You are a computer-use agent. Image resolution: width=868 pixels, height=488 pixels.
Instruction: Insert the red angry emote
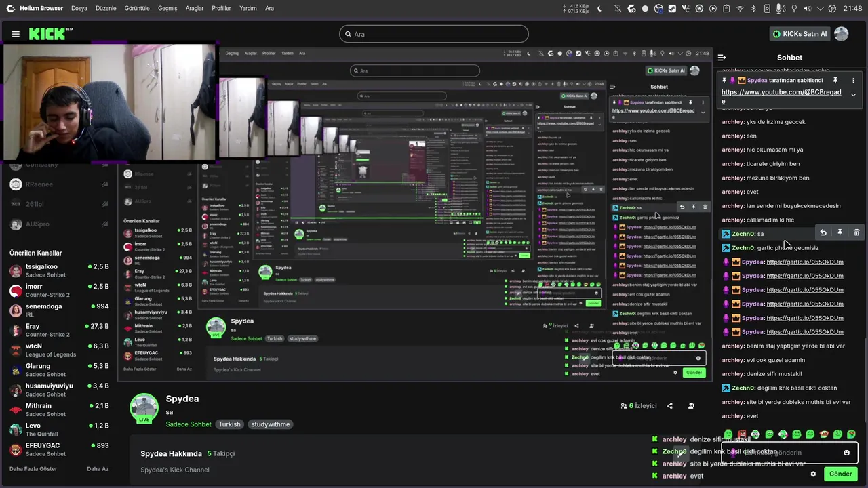(x=742, y=434)
